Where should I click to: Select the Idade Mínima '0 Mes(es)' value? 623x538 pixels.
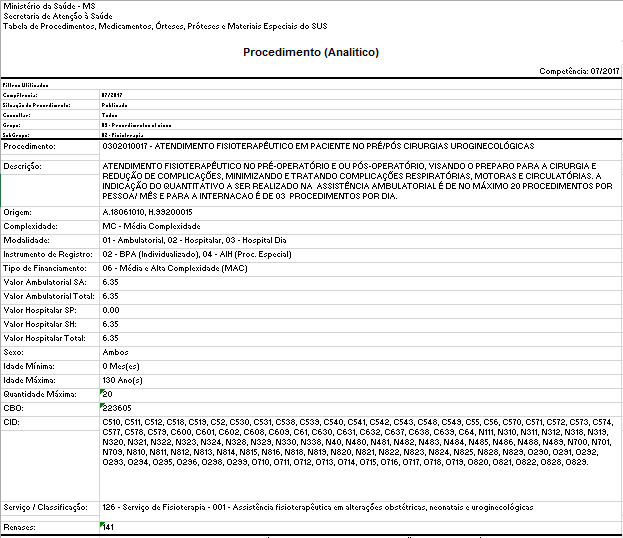122,367
